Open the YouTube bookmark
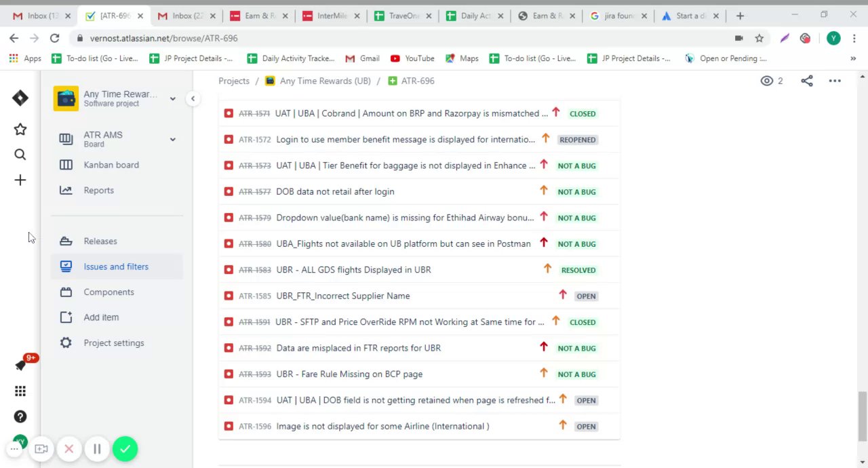The width and height of the screenshot is (868, 468). point(412,58)
